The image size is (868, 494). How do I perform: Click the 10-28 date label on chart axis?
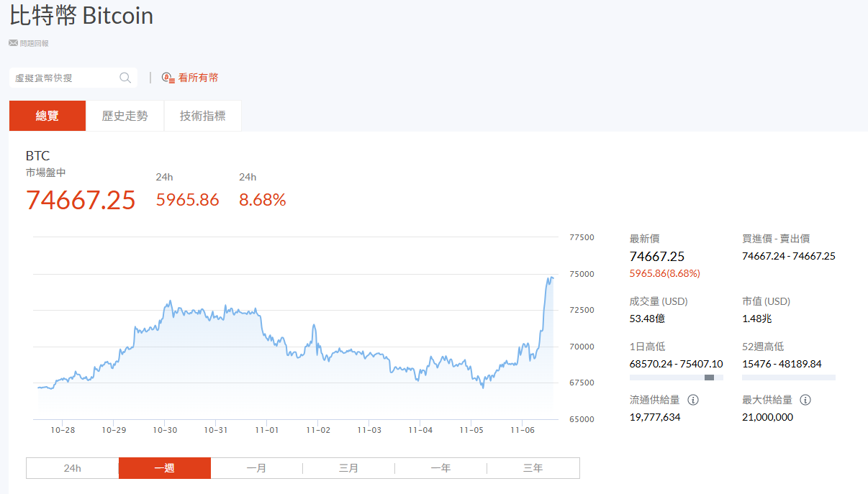(x=63, y=430)
